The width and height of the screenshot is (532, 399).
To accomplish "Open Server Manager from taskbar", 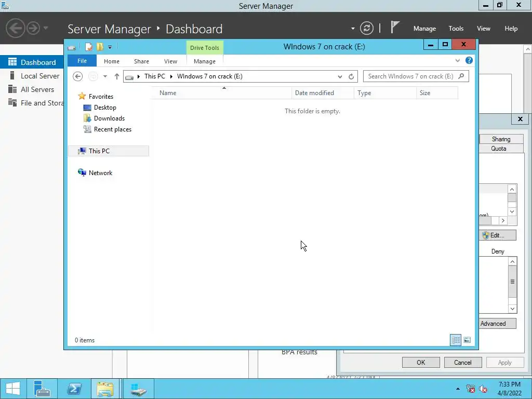I will pyautogui.click(x=42, y=389).
